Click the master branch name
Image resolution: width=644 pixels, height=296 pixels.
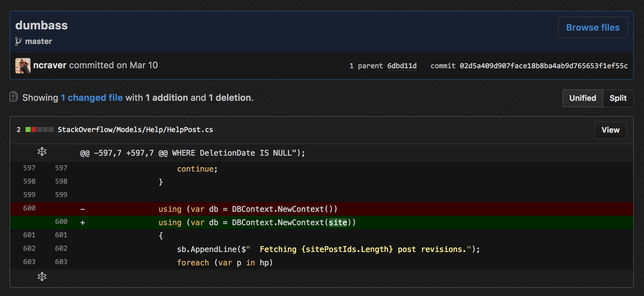coord(39,41)
